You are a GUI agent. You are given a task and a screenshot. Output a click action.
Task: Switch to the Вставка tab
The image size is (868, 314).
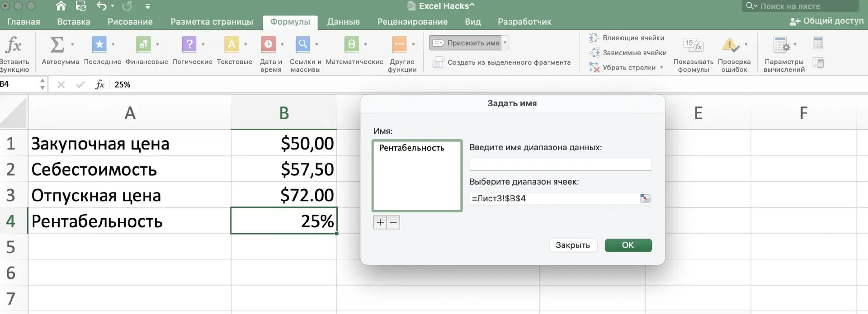click(x=74, y=22)
